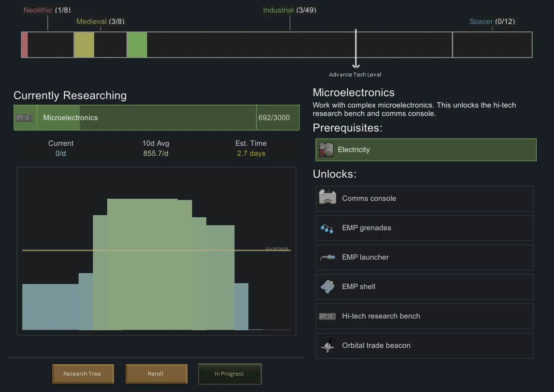
Task: Click the green Industrial progress segment
Action: pos(137,45)
